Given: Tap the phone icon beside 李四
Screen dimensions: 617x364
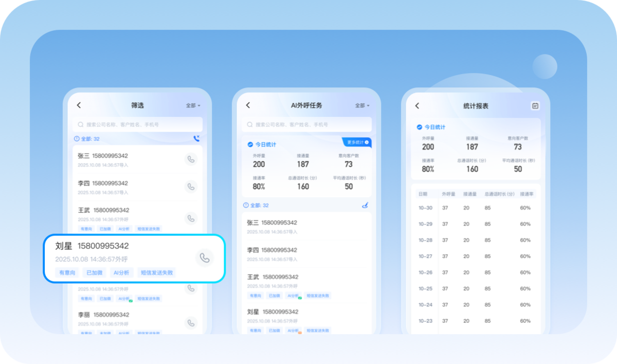Looking at the screenshot, I should tap(191, 187).
